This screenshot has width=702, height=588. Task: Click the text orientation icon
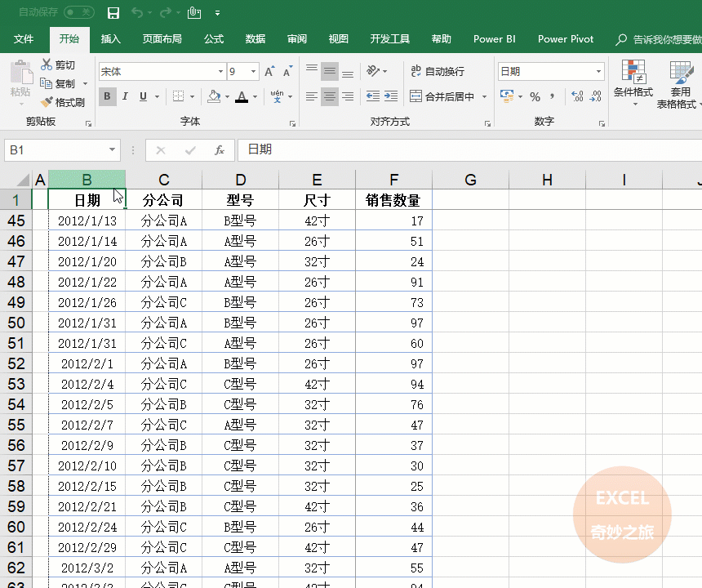click(x=373, y=71)
